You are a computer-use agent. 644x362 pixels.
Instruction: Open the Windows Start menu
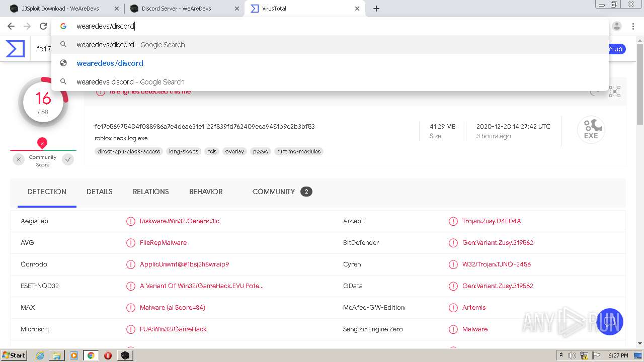[14, 355]
